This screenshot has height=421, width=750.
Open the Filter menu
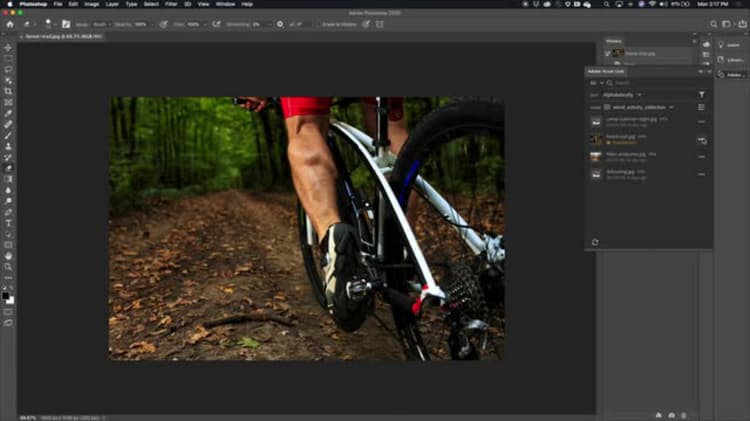pos(171,4)
